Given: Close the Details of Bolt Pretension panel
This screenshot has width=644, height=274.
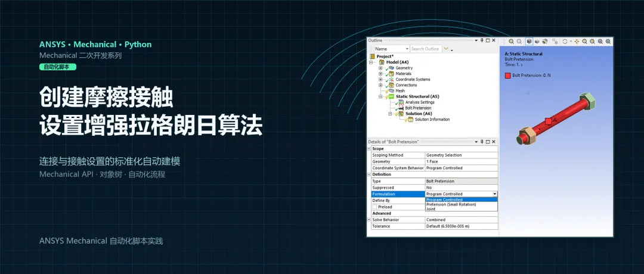Looking at the screenshot, I should 493,142.
